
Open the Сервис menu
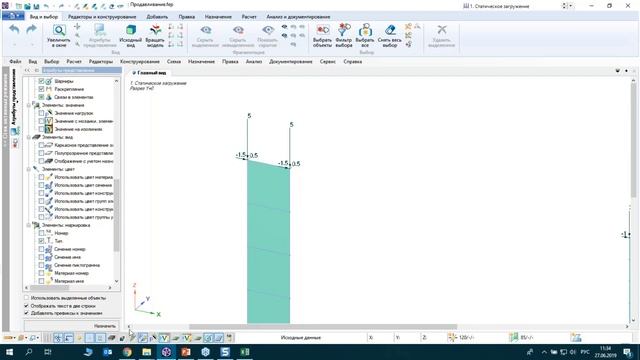[328, 62]
